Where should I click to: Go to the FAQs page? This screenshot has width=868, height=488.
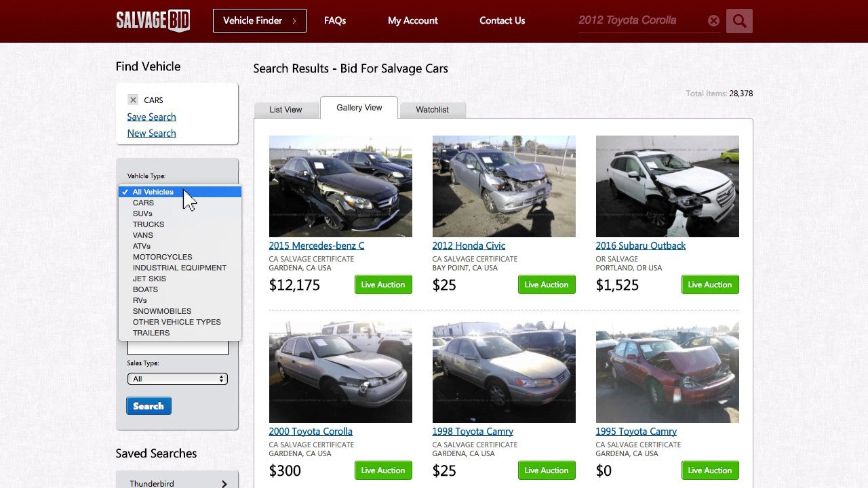tap(335, 20)
